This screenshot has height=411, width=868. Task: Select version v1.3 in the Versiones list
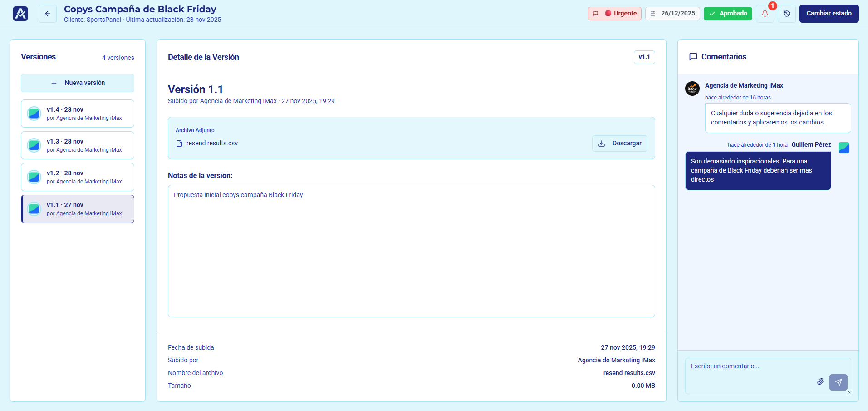click(x=77, y=145)
